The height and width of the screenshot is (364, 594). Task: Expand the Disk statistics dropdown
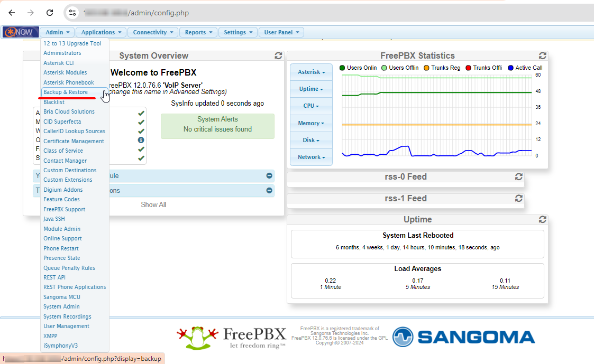point(311,140)
